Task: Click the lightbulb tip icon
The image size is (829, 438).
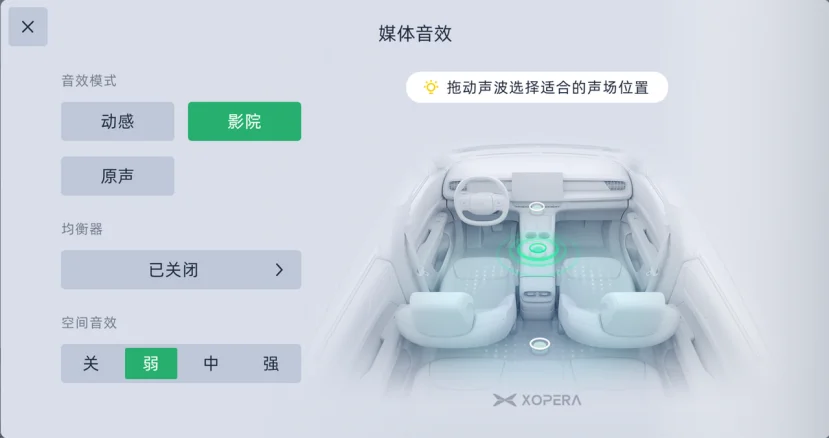Action: pos(431,87)
